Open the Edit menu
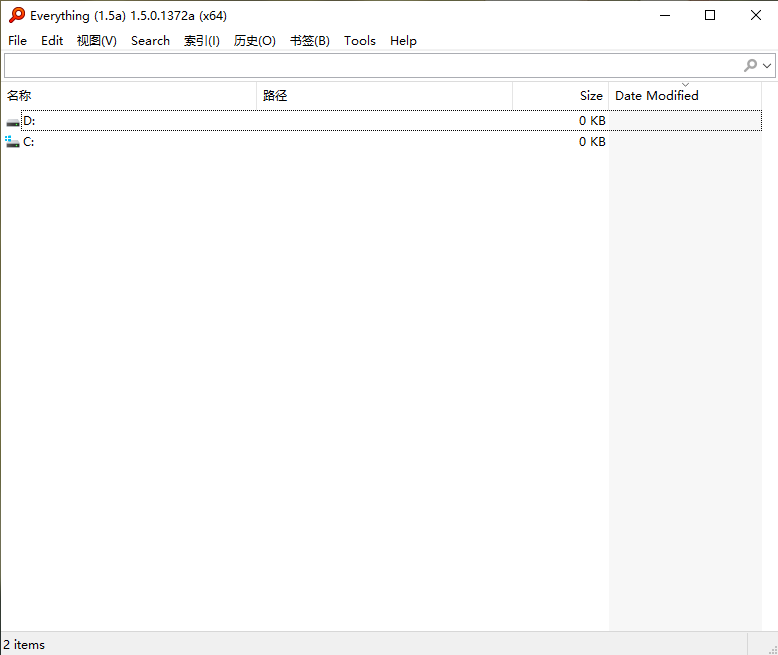778x655 pixels. point(52,41)
